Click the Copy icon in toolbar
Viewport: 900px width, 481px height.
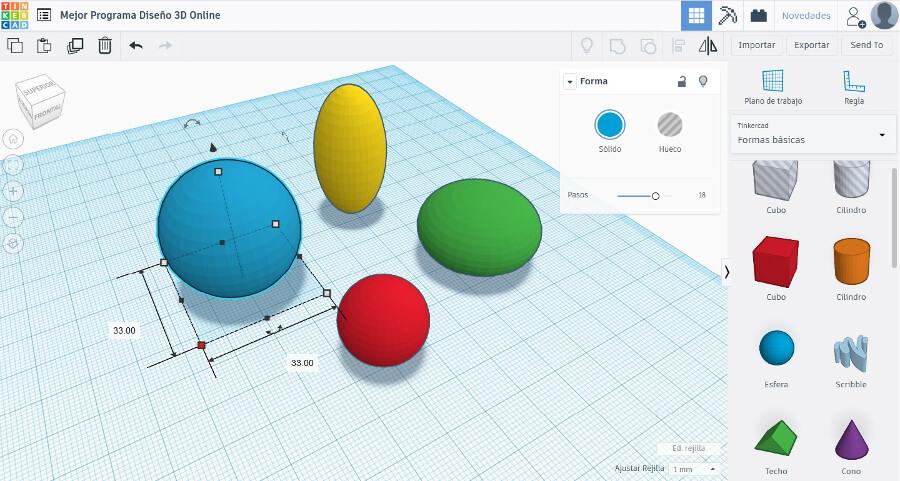15,45
